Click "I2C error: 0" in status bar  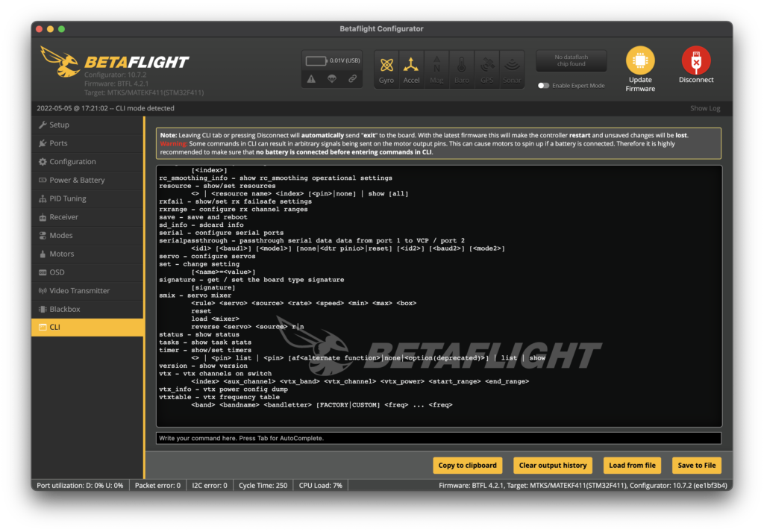[x=210, y=485]
